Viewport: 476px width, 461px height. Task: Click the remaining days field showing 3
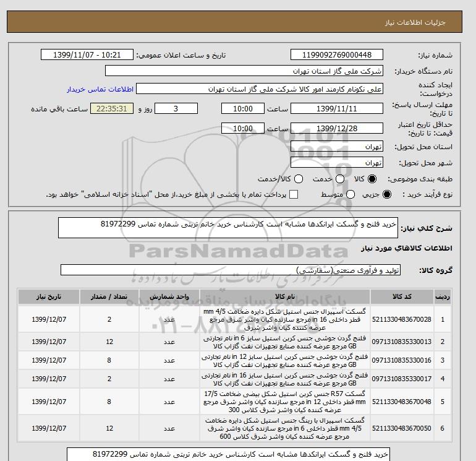point(176,109)
